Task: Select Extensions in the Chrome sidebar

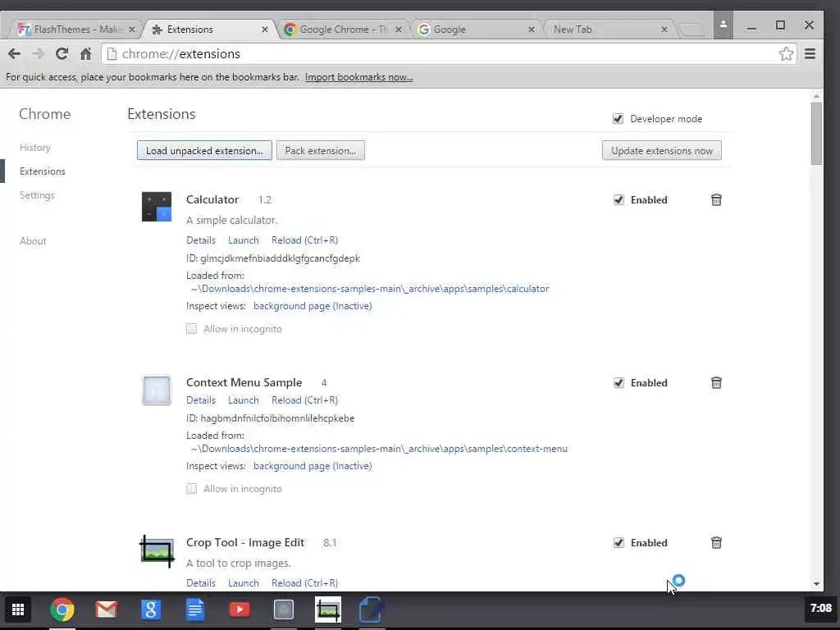Action: (43, 171)
